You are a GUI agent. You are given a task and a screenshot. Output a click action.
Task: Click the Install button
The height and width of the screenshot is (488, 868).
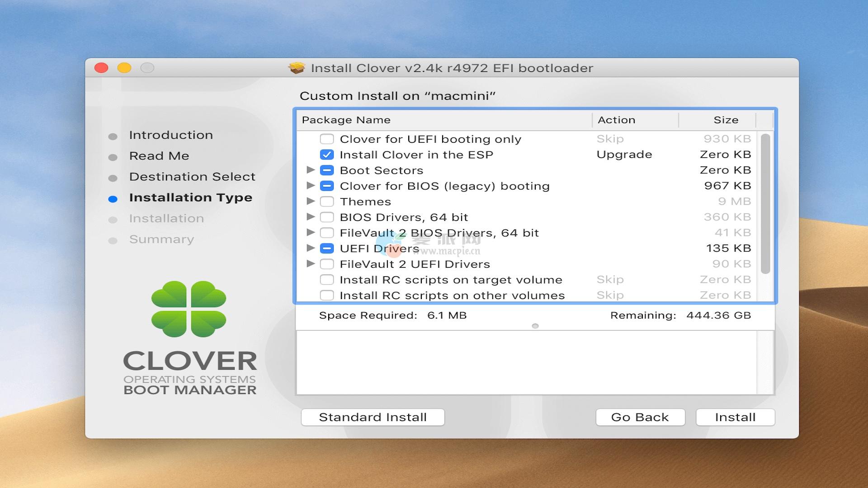coord(736,417)
